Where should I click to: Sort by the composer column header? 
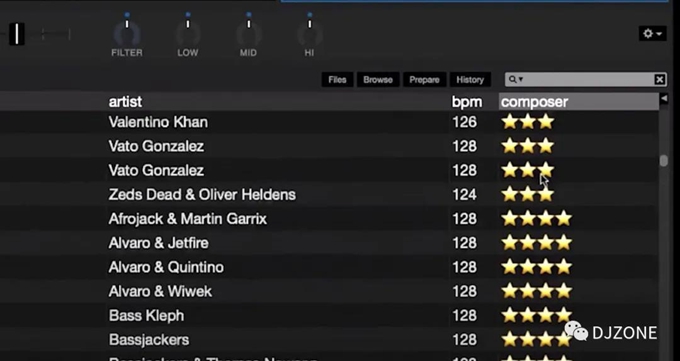(579, 102)
